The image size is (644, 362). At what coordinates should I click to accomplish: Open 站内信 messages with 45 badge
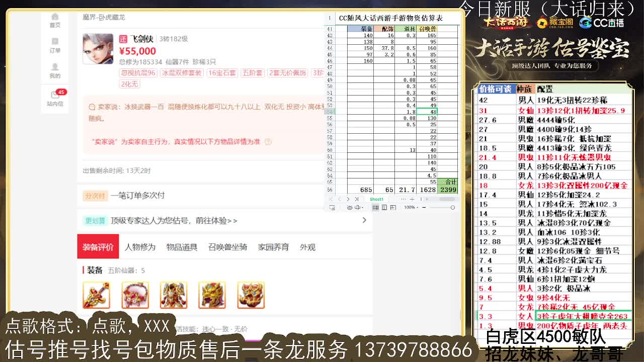coord(56,98)
